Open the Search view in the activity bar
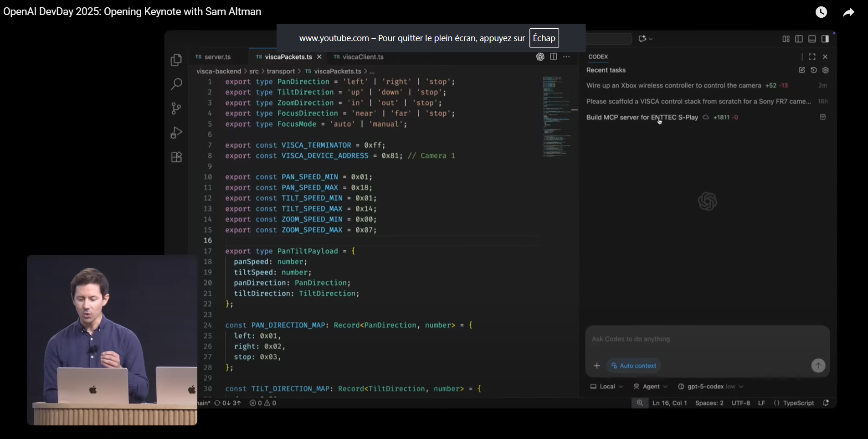868x439 pixels. click(176, 84)
